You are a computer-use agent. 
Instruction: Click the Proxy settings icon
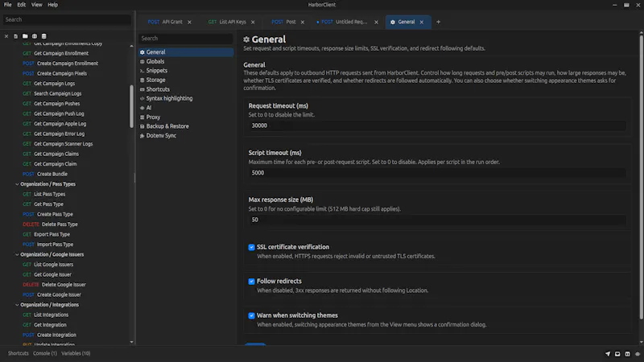pyautogui.click(x=142, y=117)
